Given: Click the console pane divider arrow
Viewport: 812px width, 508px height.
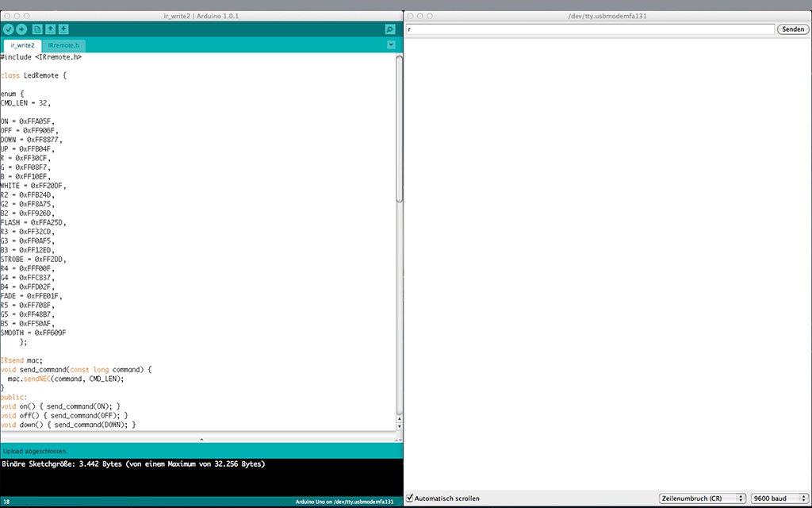Looking at the screenshot, I should point(201,439).
